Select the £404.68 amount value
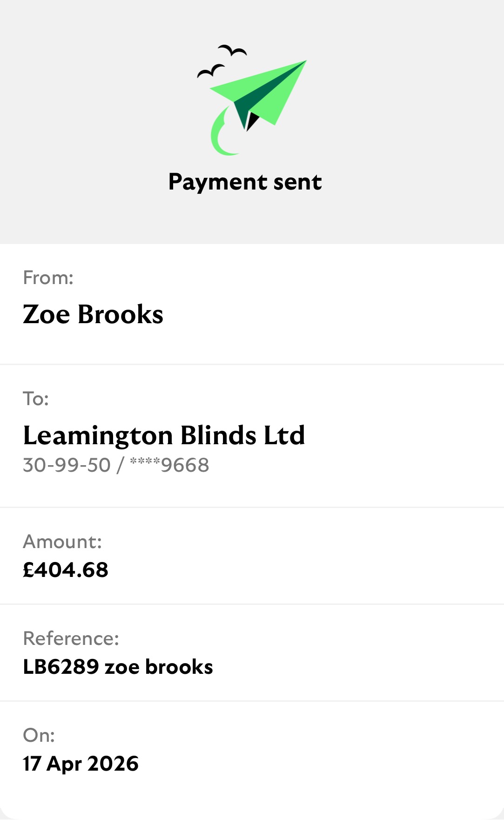This screenshot has height=820, width=504. click(x=66, y=570)
